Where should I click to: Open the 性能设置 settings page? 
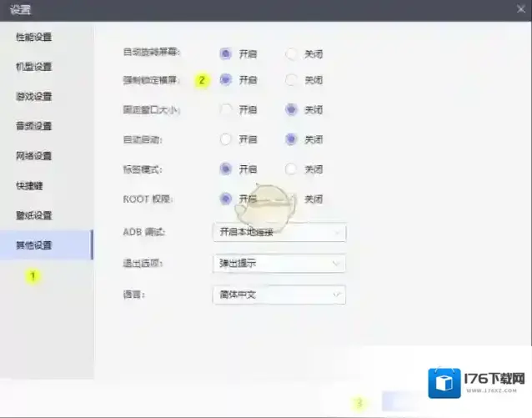34,37
